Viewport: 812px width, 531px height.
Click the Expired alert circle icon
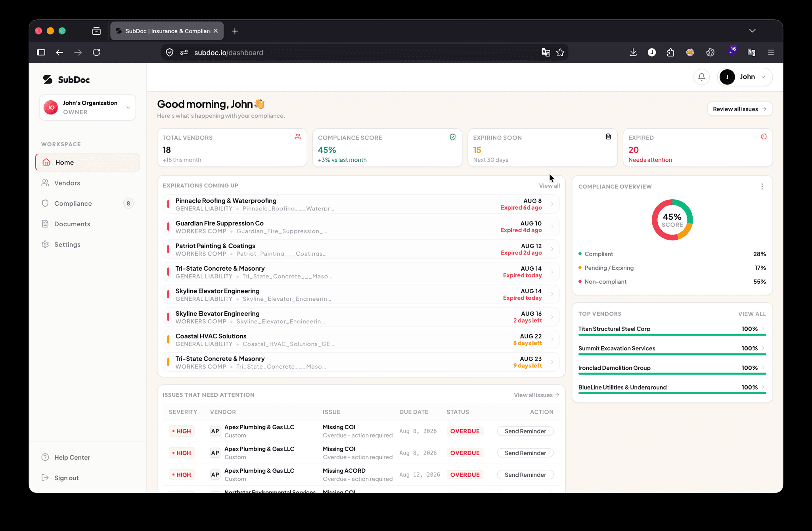(764, 137)
